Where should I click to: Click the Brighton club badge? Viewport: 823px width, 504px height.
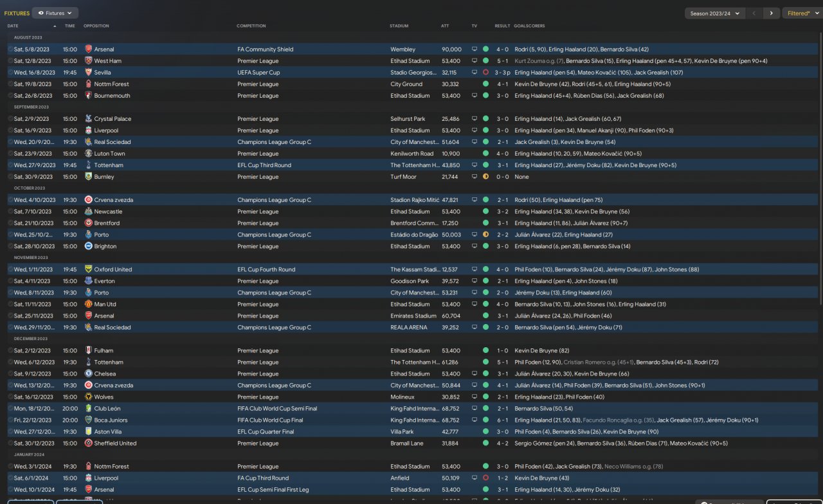[x=89, y=246]
